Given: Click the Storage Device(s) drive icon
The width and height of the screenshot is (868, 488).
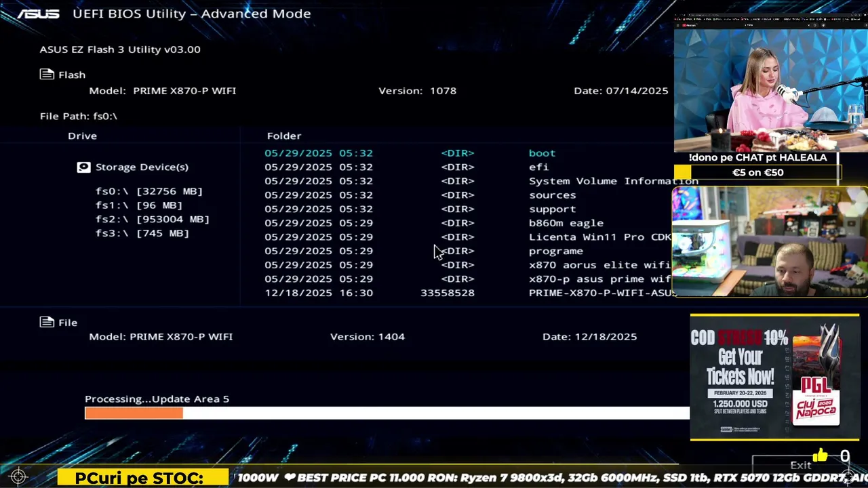Looking at the screenshot, I should tap(83, 167).
